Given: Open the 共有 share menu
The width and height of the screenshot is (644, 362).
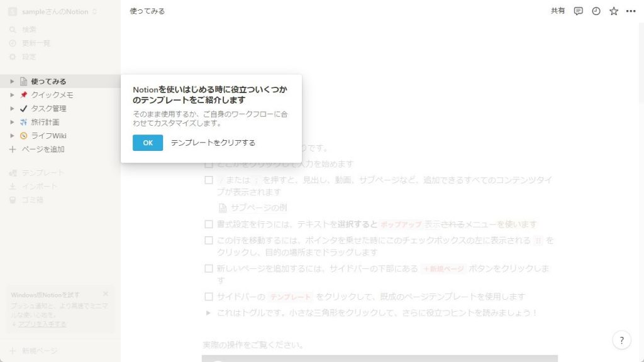Looking at the screenshot, I should tap(558, 11).
